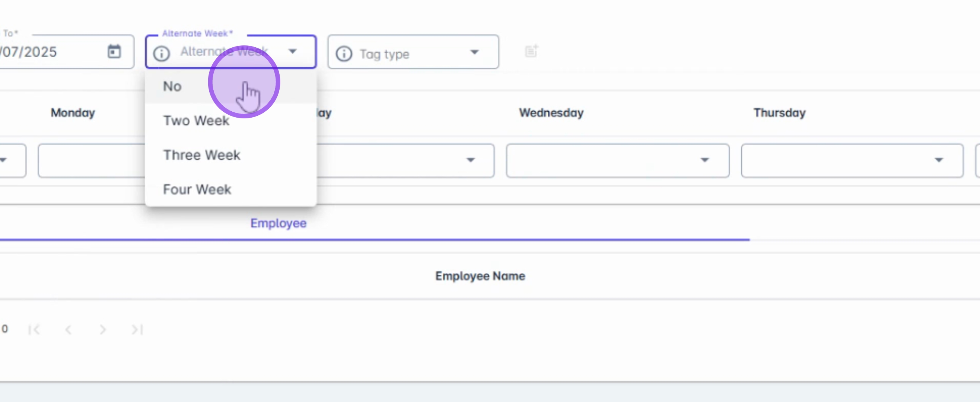
Task: Open the Monday shift dropdown
Action: click(x=91, y=160)
